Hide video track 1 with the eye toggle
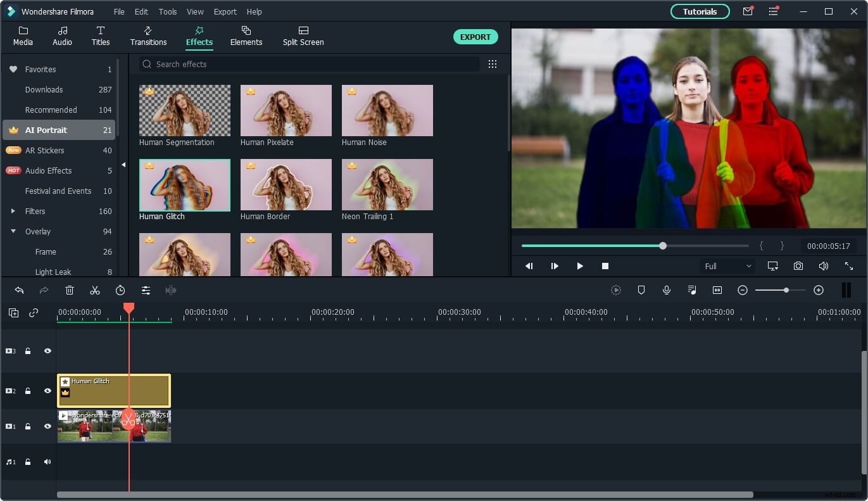Screen dimensions: 868x501 coord(47,426)
